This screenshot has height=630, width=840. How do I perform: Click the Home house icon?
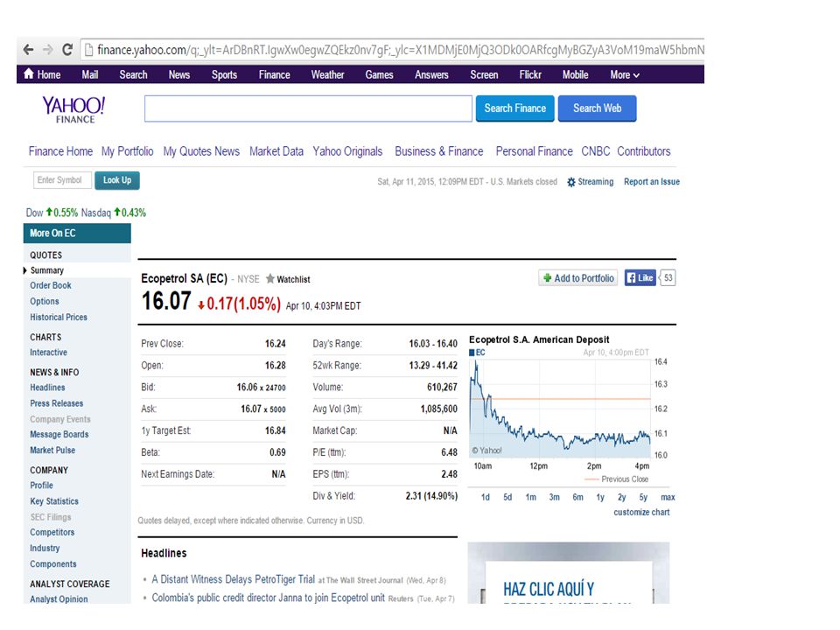tap(29, 73)
